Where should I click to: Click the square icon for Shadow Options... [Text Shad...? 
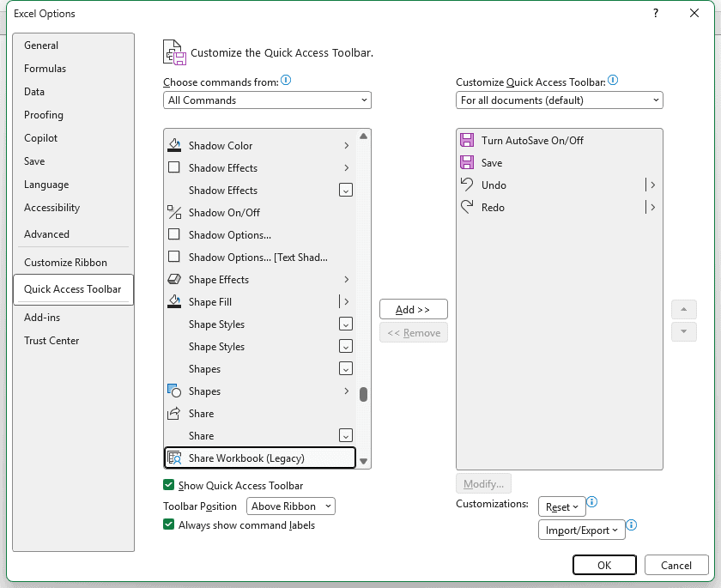173,257
